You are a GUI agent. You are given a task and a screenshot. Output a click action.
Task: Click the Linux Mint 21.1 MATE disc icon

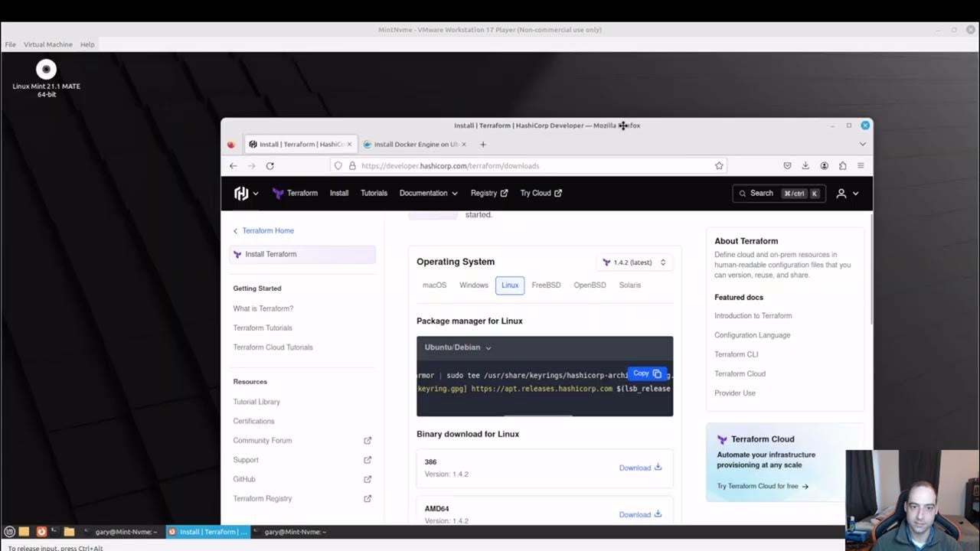click(46, 70)
